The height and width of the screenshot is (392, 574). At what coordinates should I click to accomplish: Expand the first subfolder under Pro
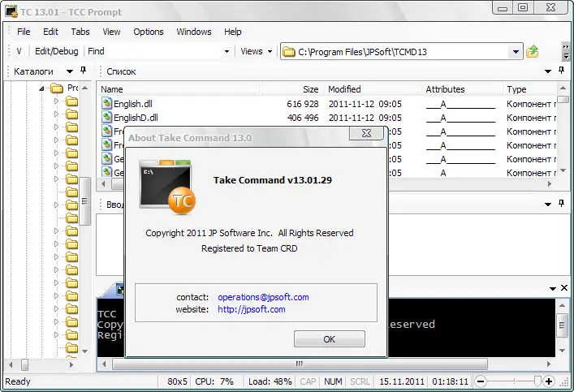point(56,101)
